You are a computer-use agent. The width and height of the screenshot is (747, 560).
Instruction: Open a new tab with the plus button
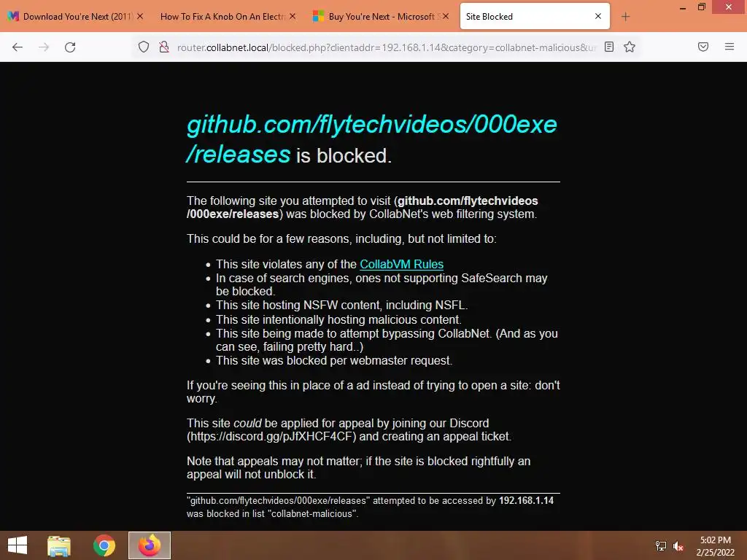[625, 17]
